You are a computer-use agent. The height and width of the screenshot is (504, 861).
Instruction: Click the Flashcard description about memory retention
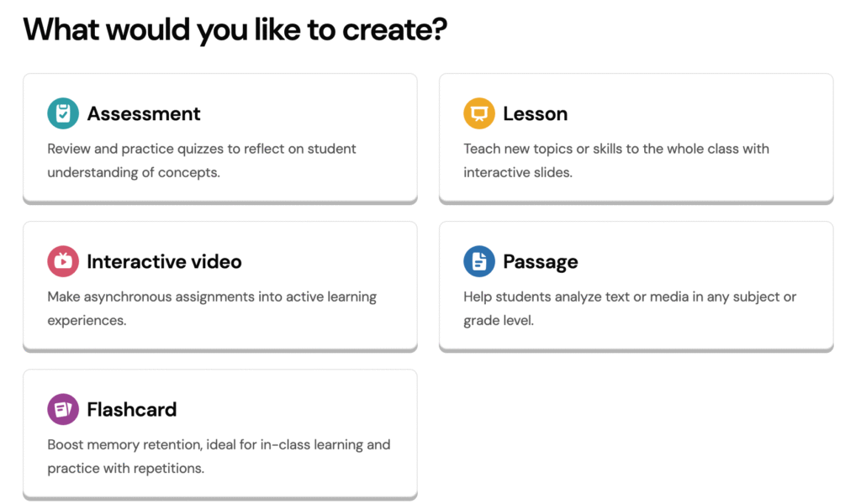(x=219, y=456)
